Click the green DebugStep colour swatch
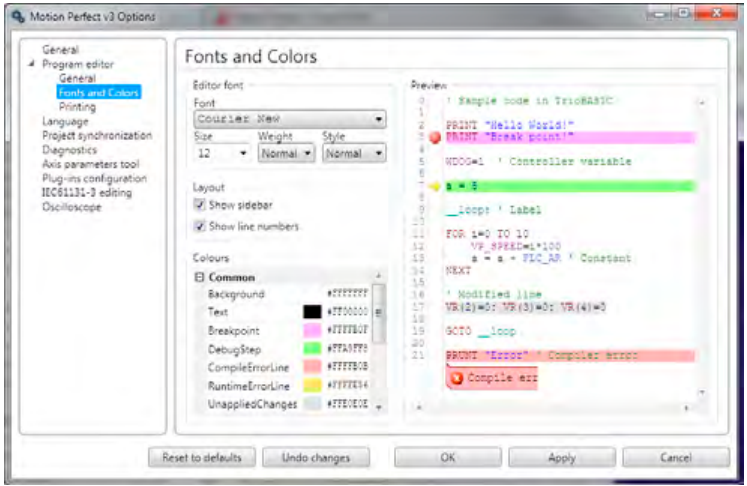This screenshot has height=486, width=747. (312, 349)
